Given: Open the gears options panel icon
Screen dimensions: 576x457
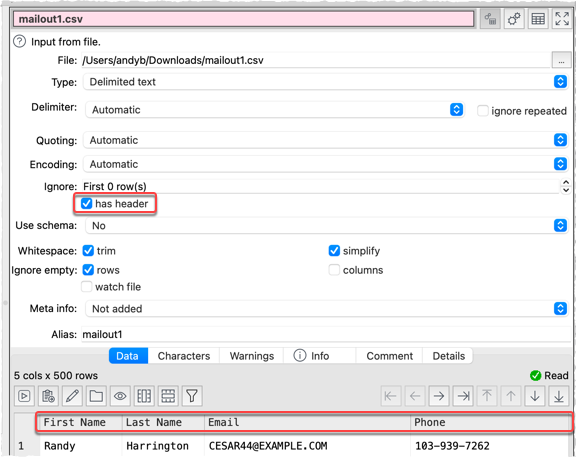Looking at the screenshot, I should 514,19.
